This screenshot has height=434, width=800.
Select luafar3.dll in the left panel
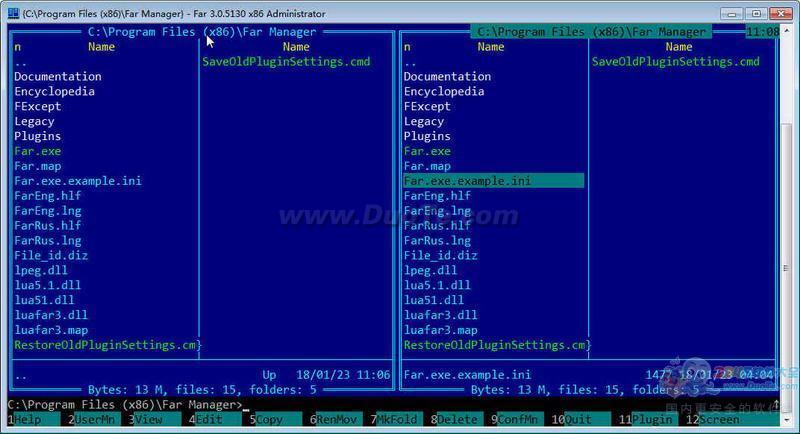click(51, 315)
